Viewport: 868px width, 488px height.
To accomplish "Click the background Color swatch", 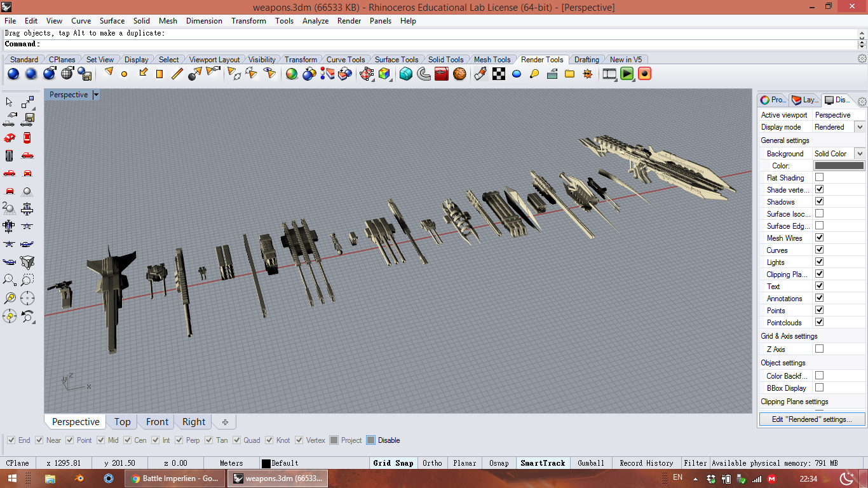I will [x=839, y=166].
